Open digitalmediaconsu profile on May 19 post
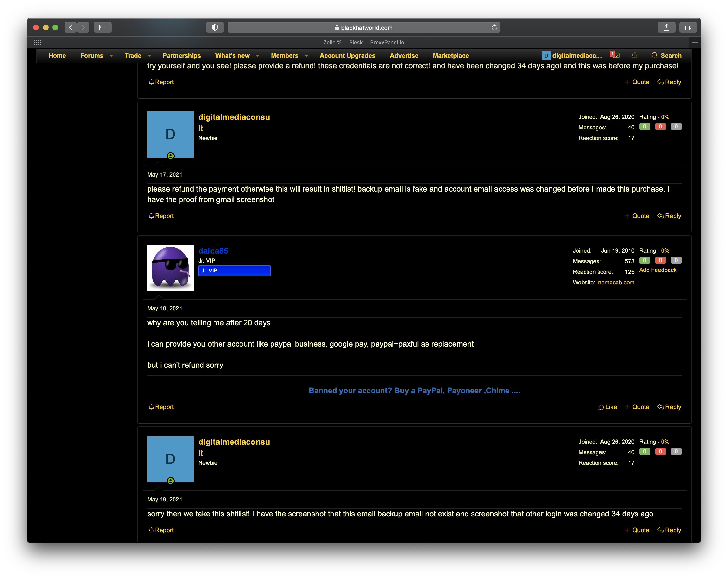728x578 pixels. pos(234,447)
